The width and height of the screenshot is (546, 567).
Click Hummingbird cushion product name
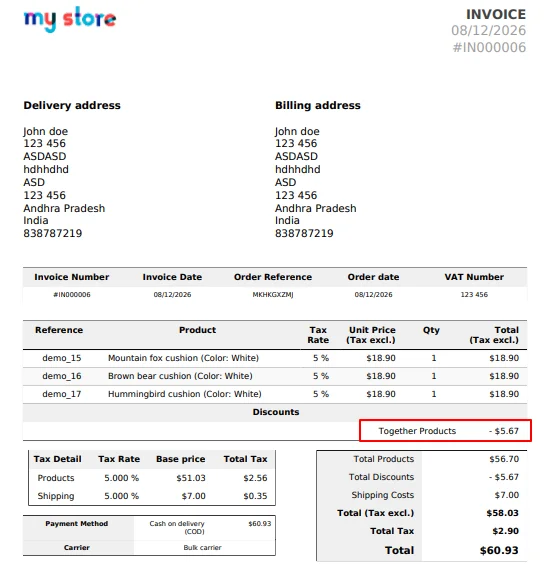(185, 394)
